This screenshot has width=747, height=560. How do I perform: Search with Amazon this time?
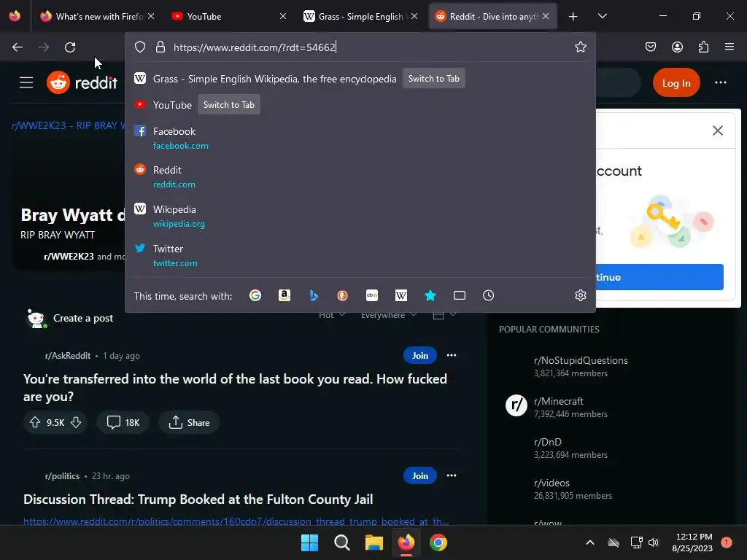[x=285, y=296]
